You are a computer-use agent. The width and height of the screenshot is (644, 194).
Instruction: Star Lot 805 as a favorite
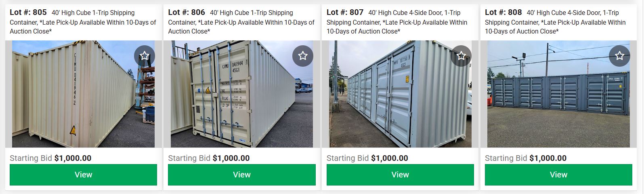(144, 56)
